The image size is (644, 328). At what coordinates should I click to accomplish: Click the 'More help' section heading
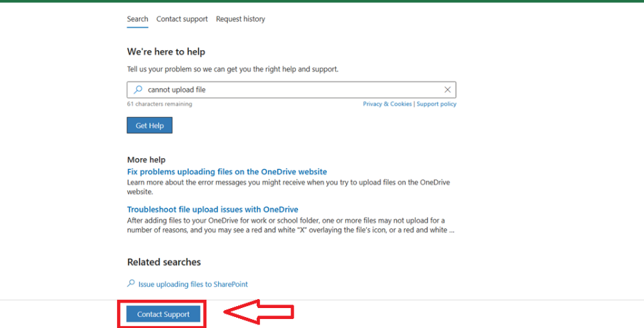(147, 160)
